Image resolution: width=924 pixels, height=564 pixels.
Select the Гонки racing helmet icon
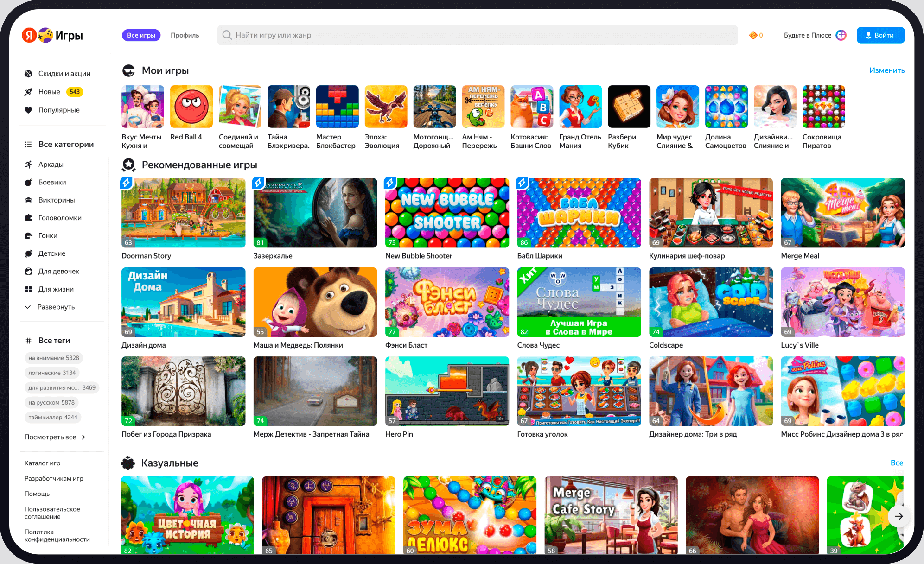(x=28, y=236)
